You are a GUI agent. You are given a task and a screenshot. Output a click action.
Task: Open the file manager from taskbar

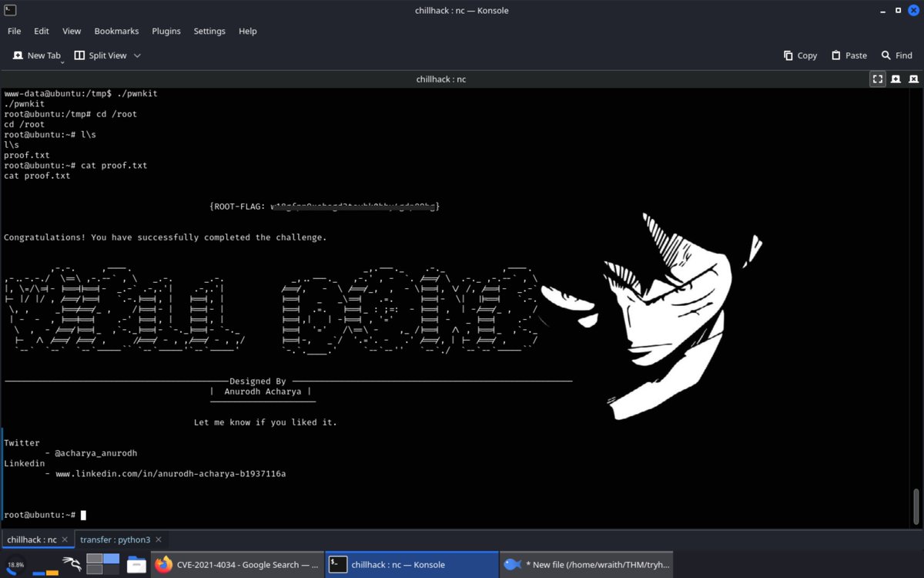point(136,564)
